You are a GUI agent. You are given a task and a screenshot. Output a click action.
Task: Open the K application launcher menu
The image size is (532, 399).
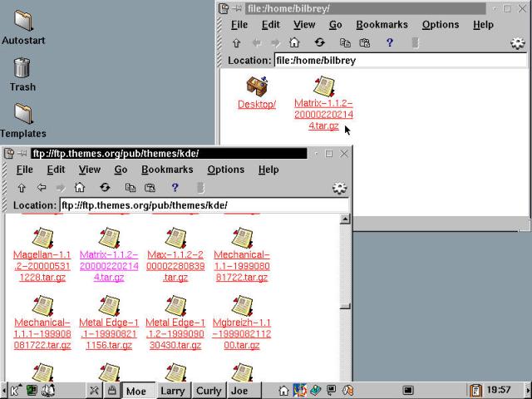click(x=15, y=390)
